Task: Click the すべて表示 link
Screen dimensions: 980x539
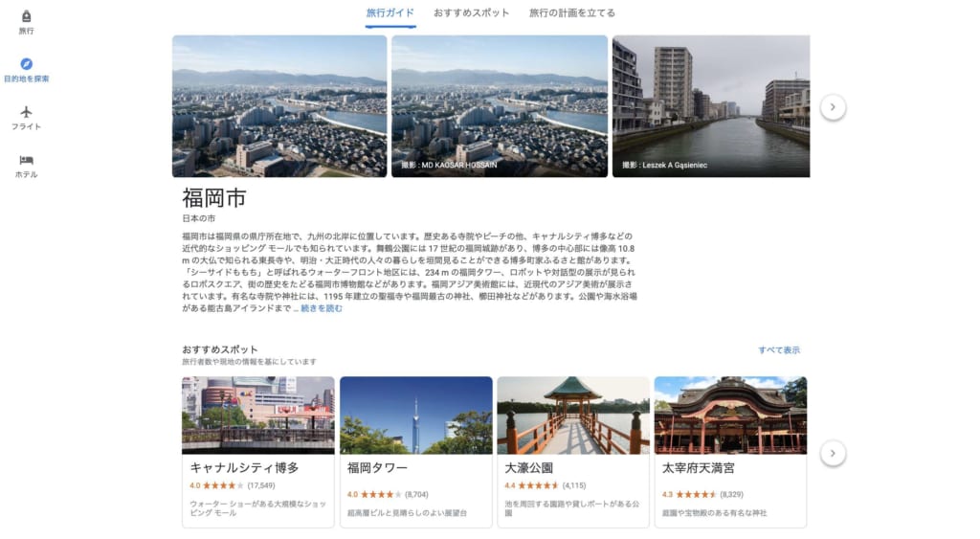Action: (779, 350)
